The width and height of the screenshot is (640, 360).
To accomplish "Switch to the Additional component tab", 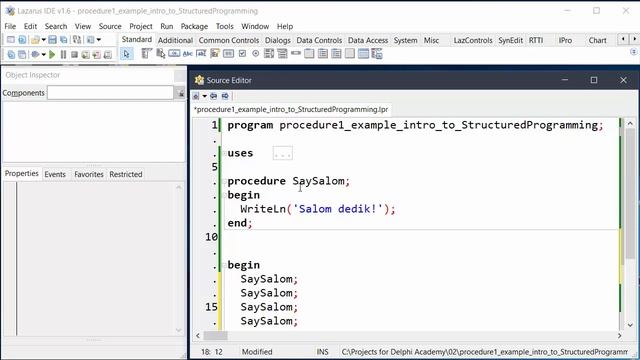I will (x=175, y=40).
